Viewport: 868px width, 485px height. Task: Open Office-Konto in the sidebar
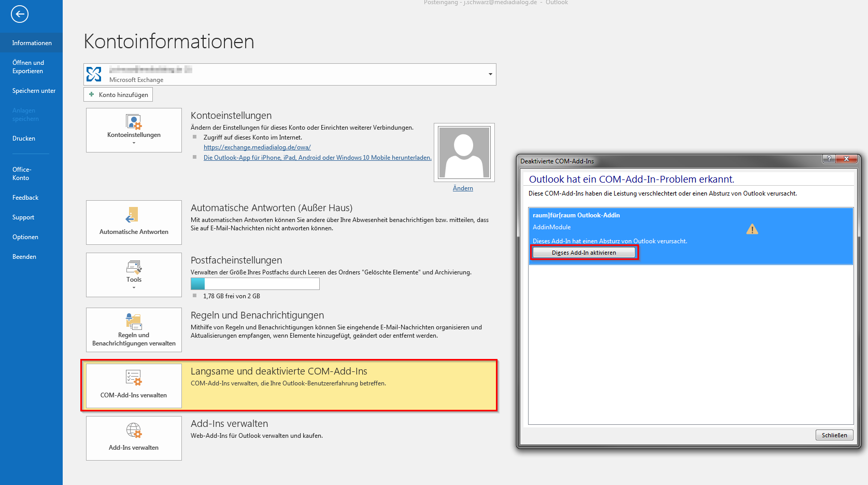click(22, 174)
